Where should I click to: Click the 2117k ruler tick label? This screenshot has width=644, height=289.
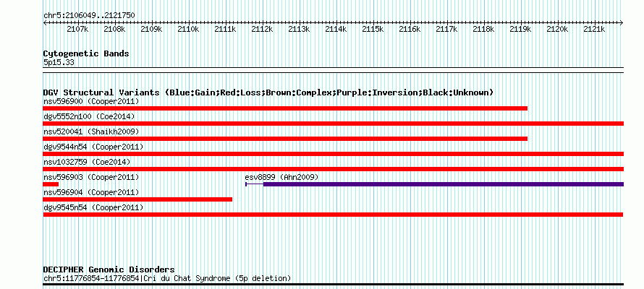coord(446,29)
